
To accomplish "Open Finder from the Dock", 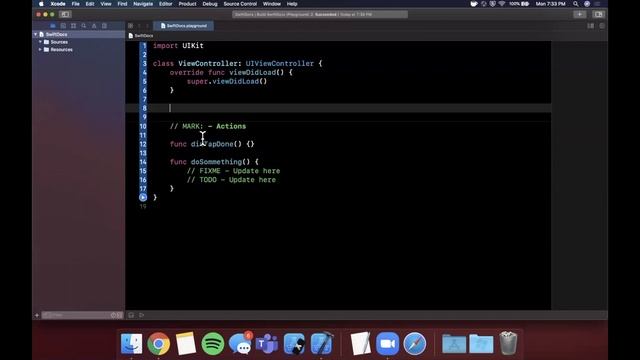I will tap(131, 343).
